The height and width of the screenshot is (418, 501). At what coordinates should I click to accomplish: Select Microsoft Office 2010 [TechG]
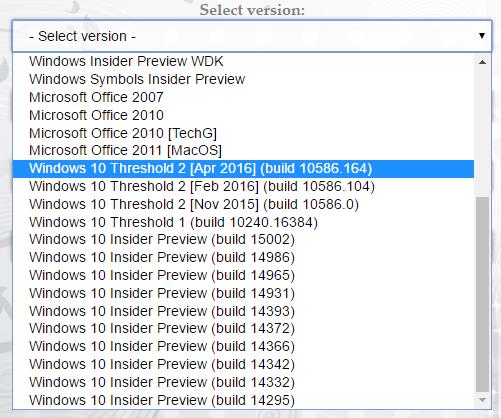click(243, 133)
